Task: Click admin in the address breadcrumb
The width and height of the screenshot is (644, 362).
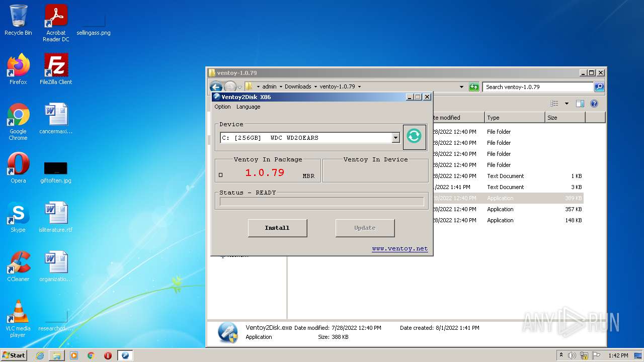Action: pyautogui.click(x=269, y=86)
